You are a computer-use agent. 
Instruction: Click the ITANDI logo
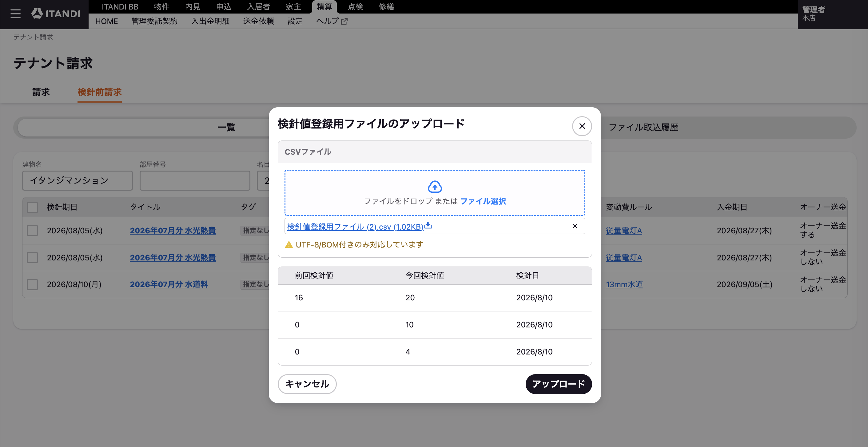pos(56,14)
